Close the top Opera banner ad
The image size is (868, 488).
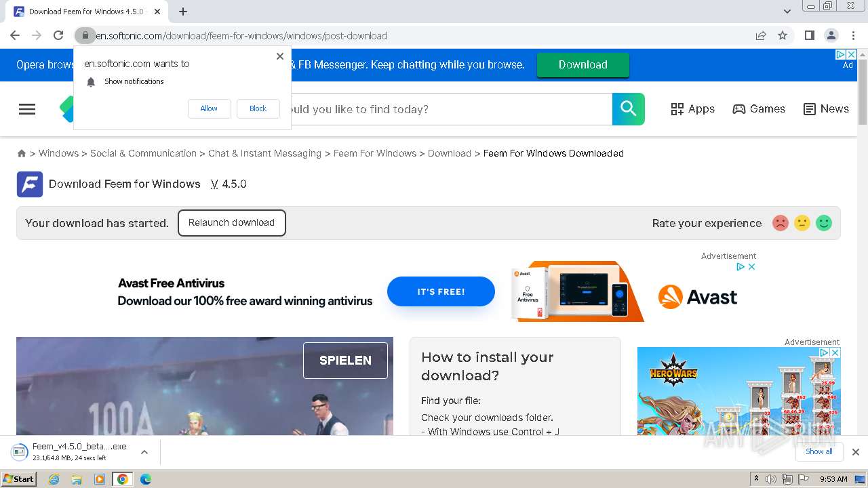pyautogui.click(x=852, y=54)
